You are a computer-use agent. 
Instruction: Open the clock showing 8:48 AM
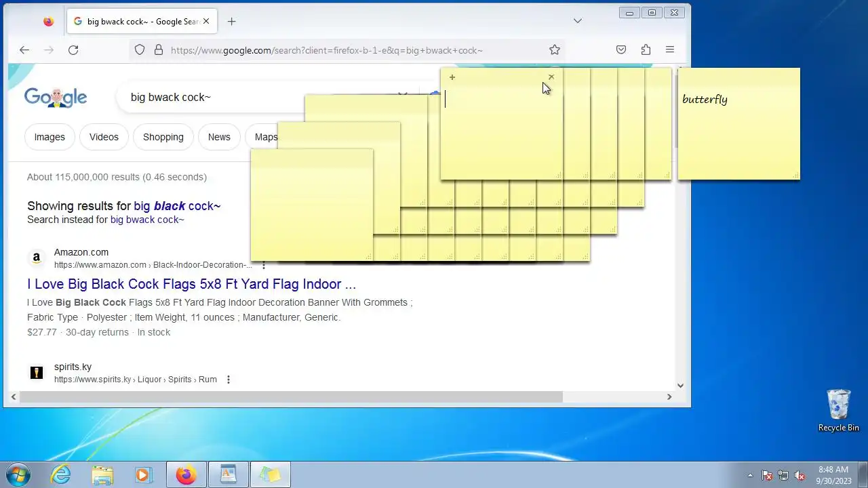click(833, 474)
